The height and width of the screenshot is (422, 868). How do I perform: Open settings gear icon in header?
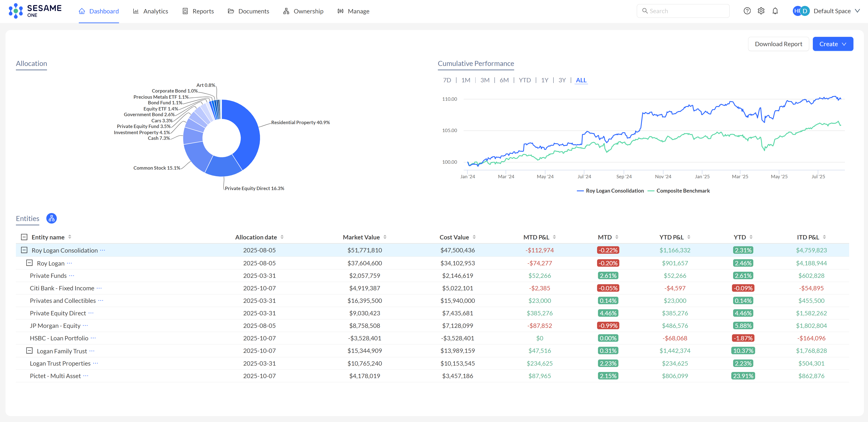click(x=761, y=11)
